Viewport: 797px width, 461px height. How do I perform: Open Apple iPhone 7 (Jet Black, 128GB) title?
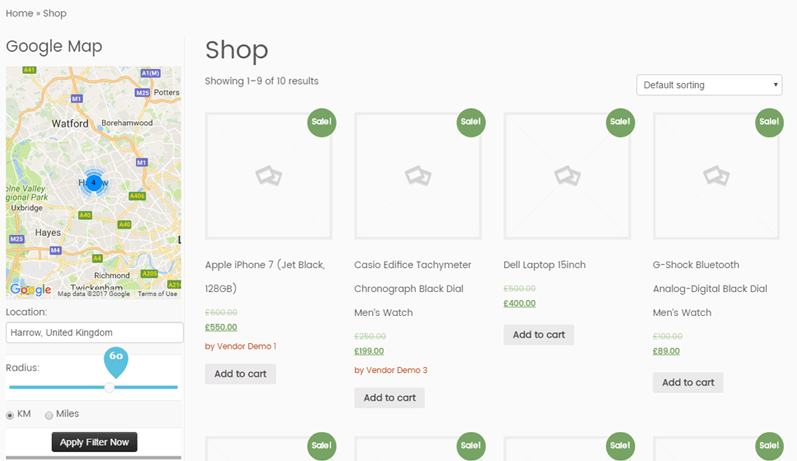coord(265,276)
